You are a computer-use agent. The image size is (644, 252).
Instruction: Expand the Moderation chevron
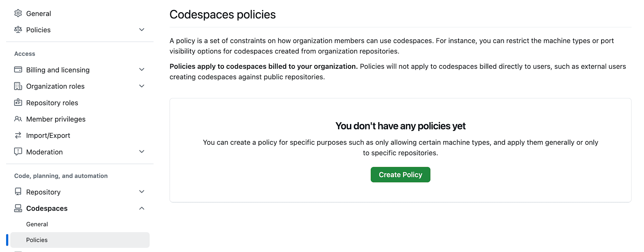[142, 152]
